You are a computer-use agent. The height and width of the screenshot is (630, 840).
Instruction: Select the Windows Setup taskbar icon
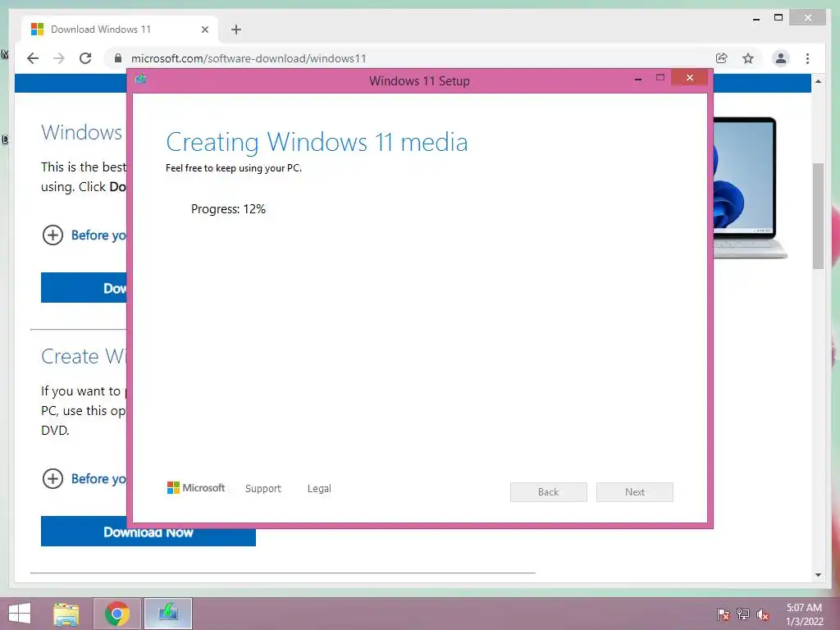(x=168, y=614)
